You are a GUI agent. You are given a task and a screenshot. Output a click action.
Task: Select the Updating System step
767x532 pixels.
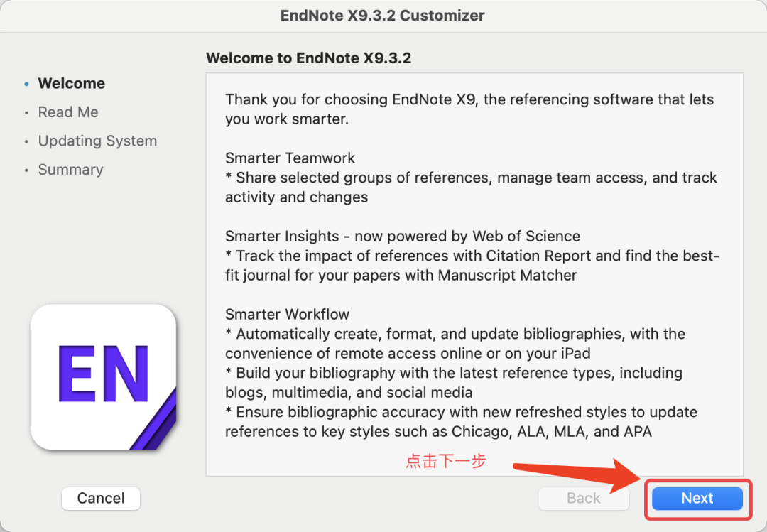97,141
